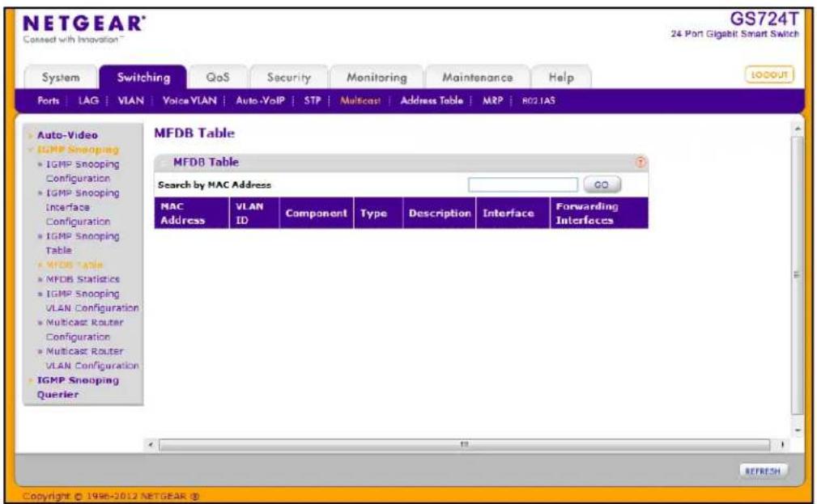Open the STP submenu
The width and height of the screenshot is (817, 504).
[312, 100]
